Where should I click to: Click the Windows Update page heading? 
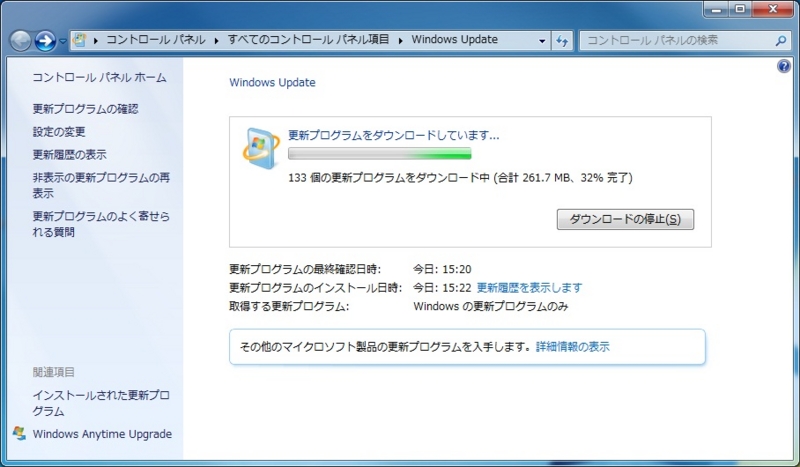[x=272, y=83]
